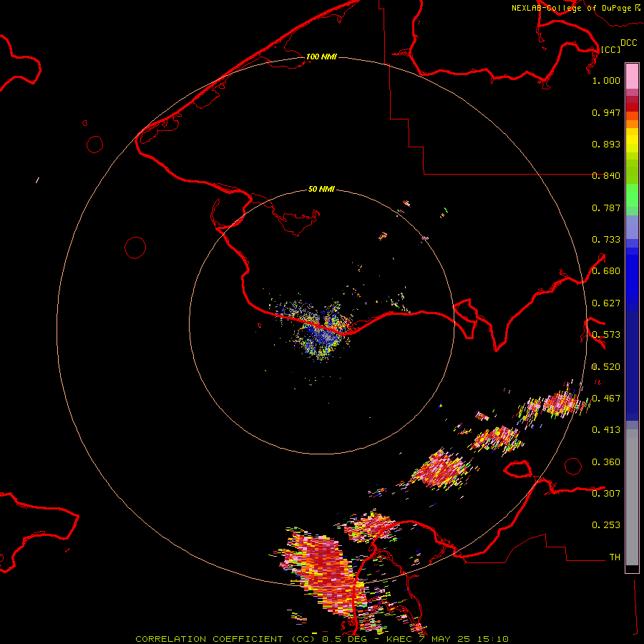Click the 0.733 scale value
644x644 pixels.
coord(606,240)
